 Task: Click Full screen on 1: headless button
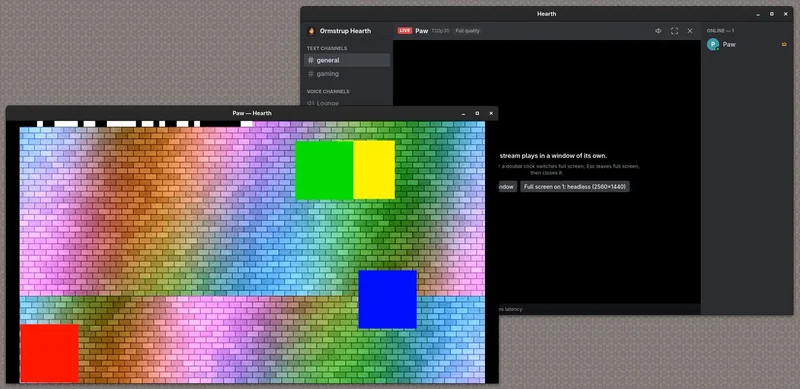(x=574, y=187)
